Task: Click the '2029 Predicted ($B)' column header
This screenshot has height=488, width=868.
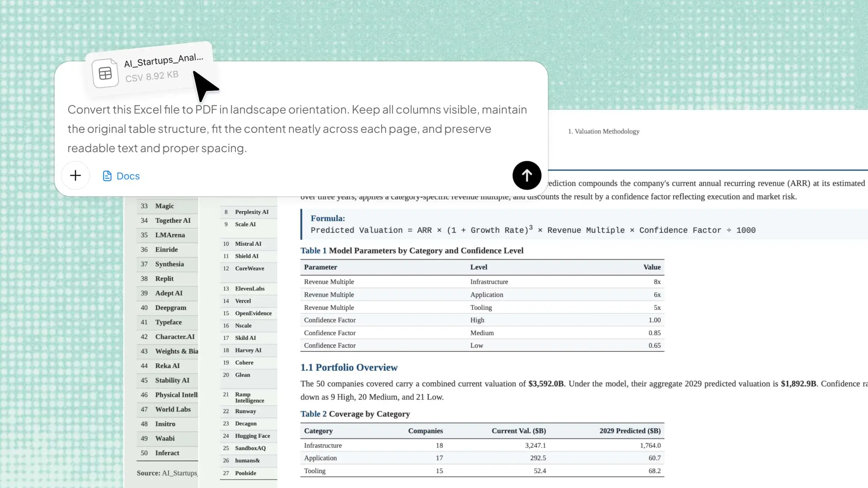Action: click(630, 431)
